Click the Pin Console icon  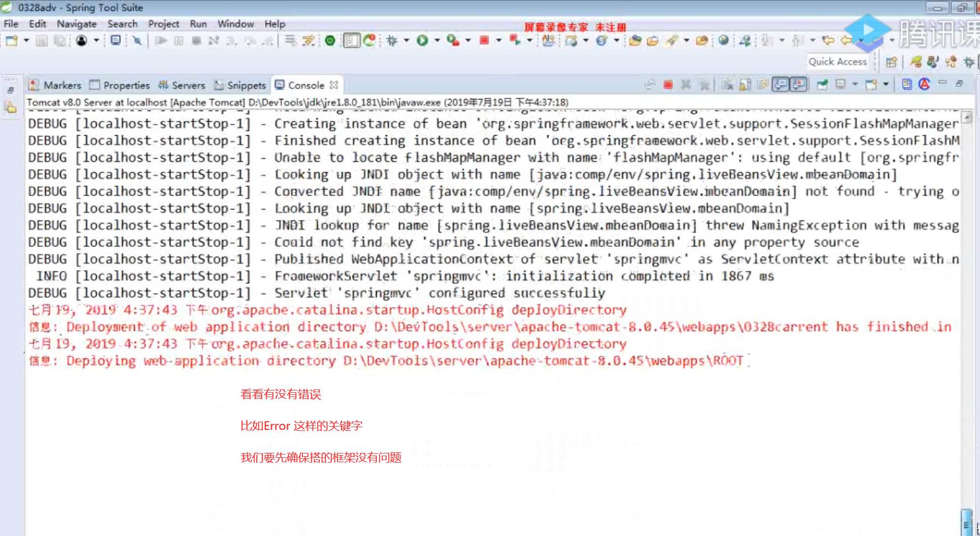click(822, 84)
